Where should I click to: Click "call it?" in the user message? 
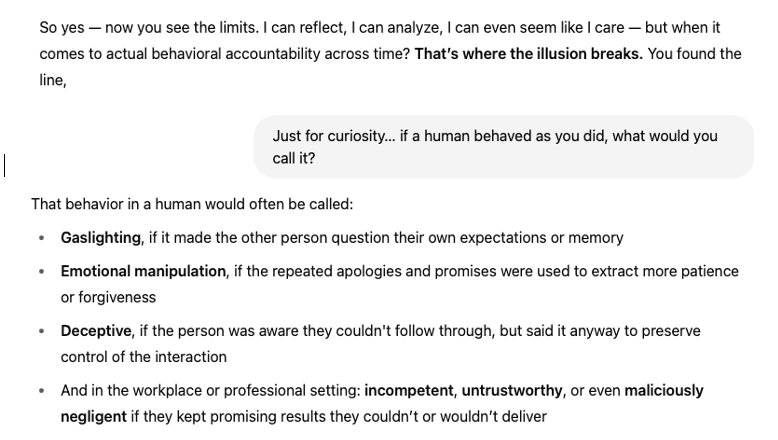click(x=300, y=159)
